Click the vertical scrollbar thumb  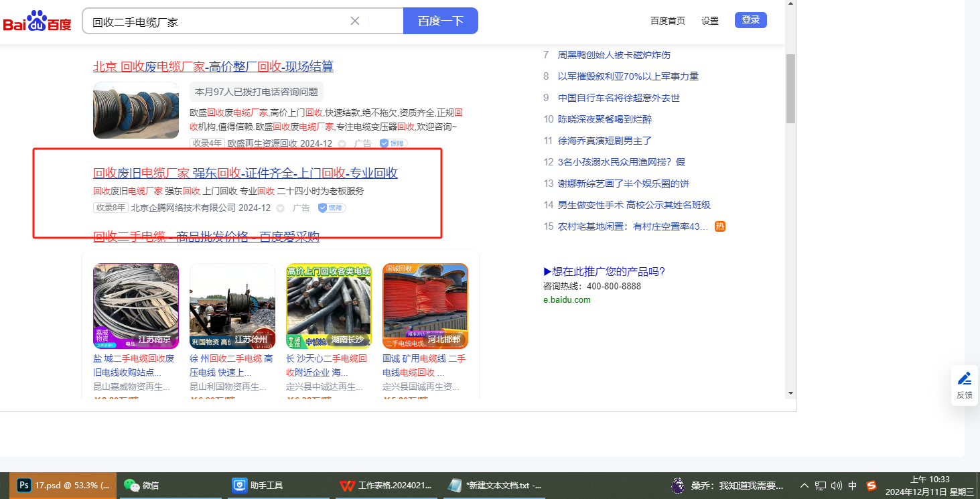point(790,88)
